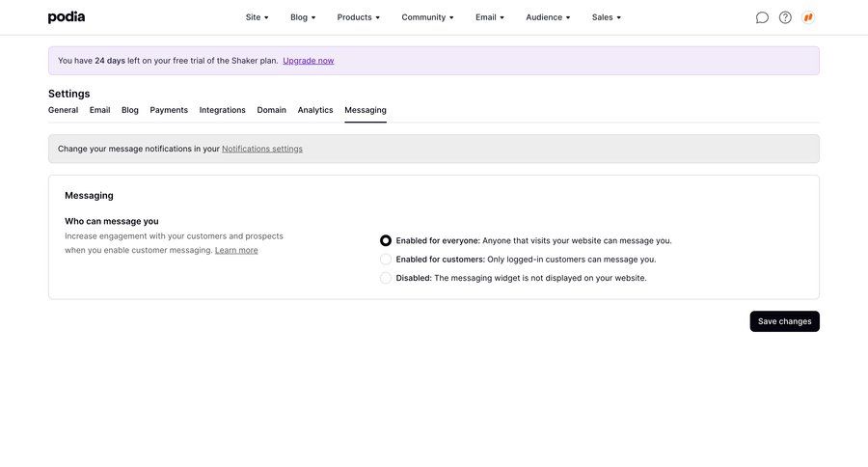Click the Learn more link
868x467 pixels.
point(236,250)
